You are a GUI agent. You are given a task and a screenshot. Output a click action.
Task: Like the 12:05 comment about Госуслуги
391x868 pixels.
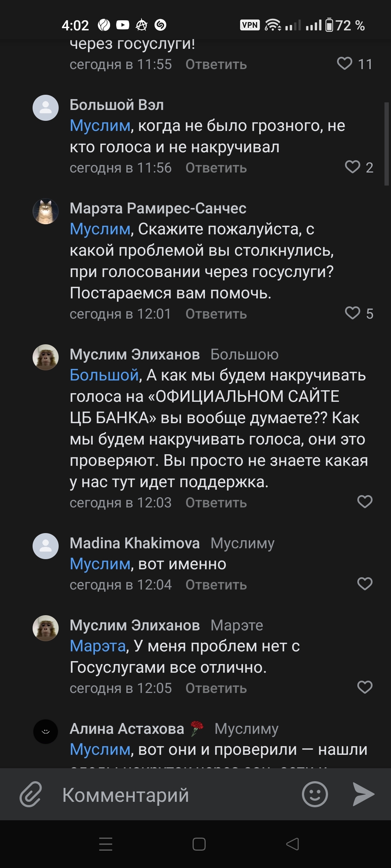[x=365, y=687]
